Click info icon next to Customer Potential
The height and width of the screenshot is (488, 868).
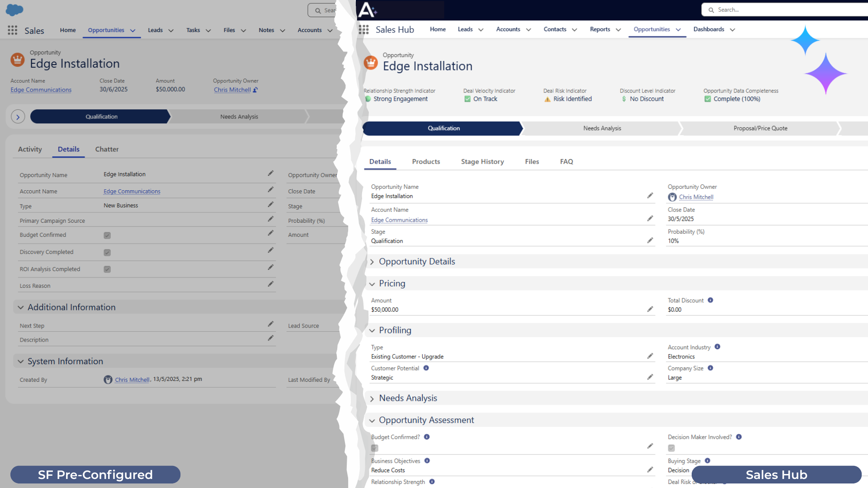coord(426,368)
